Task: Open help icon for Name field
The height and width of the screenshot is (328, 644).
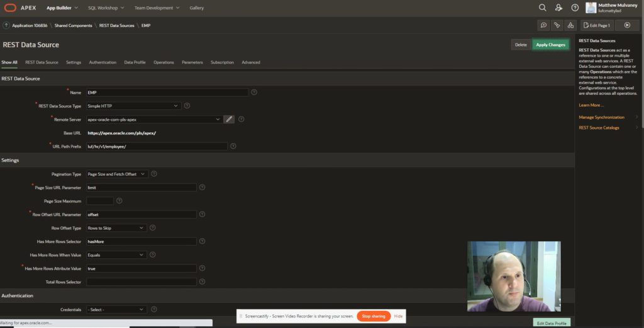Action: click(254, 92)
